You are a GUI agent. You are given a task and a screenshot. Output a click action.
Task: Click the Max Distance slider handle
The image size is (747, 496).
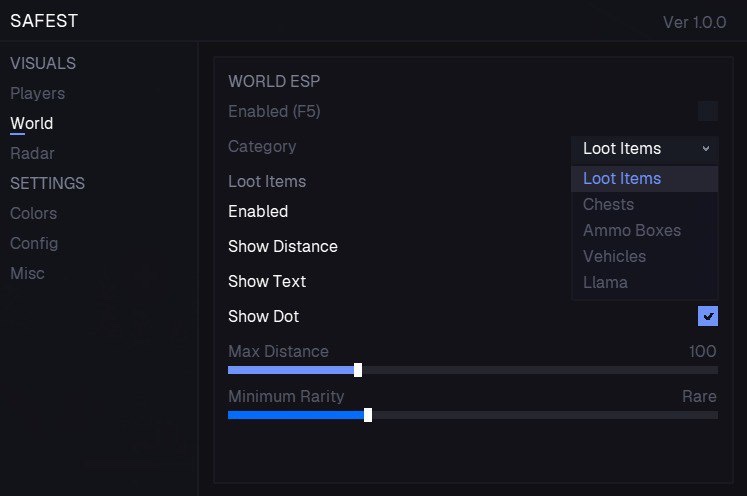[x=358, y=370]
